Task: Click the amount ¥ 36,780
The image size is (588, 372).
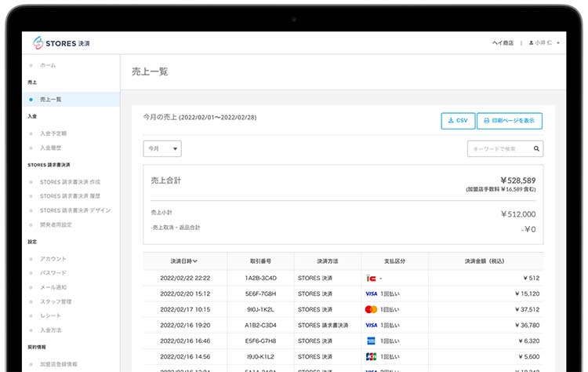Action: [x=528, y=325]
